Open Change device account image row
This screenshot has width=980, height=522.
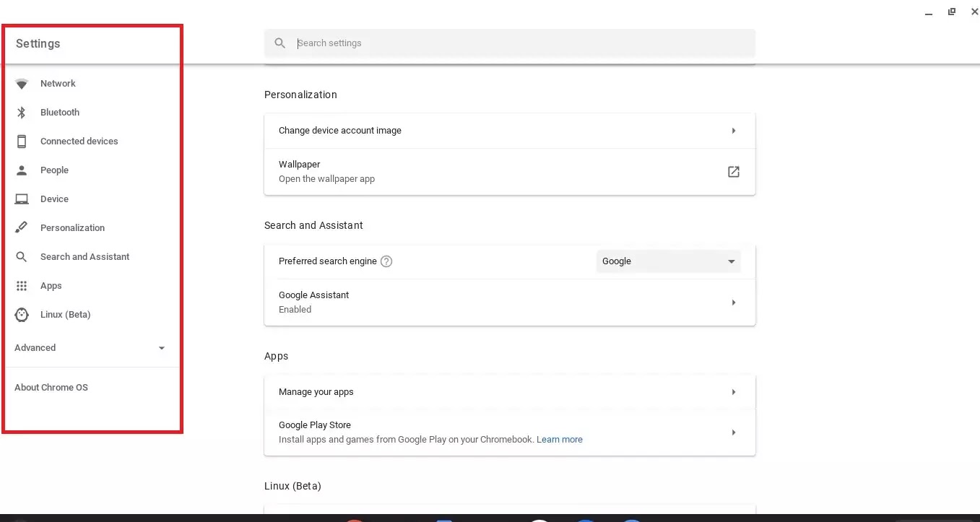pos(510,131)
